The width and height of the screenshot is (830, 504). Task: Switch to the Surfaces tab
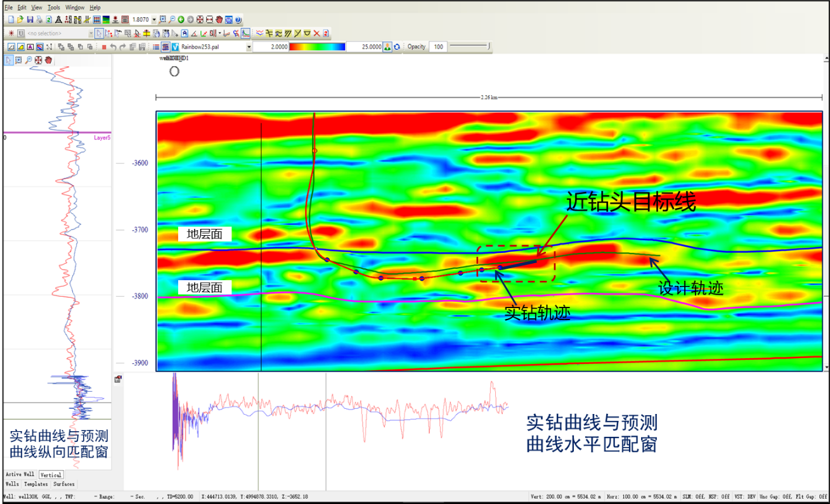[63, 484]
